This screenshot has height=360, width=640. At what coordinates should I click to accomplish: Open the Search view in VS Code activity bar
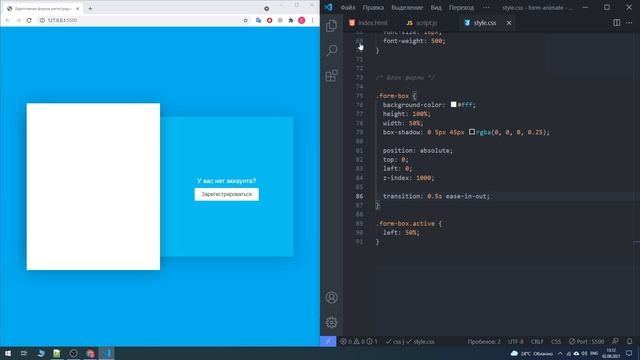(331, 50)
